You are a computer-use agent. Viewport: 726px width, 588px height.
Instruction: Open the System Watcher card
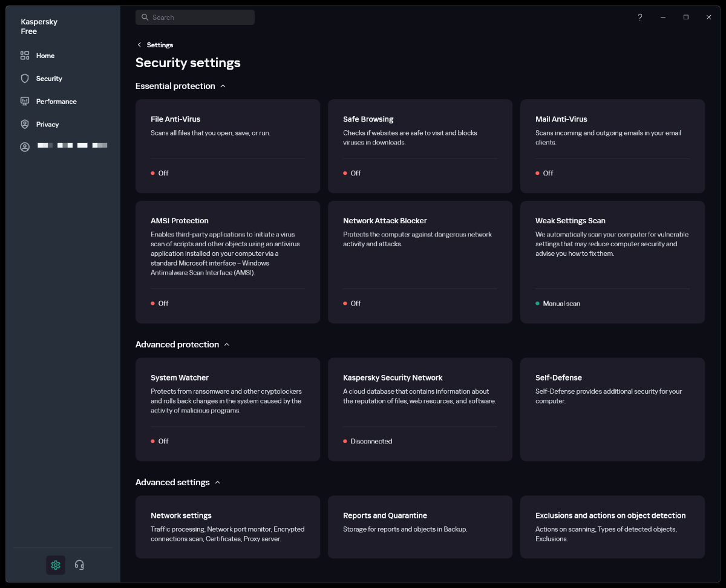click(227, 410)
